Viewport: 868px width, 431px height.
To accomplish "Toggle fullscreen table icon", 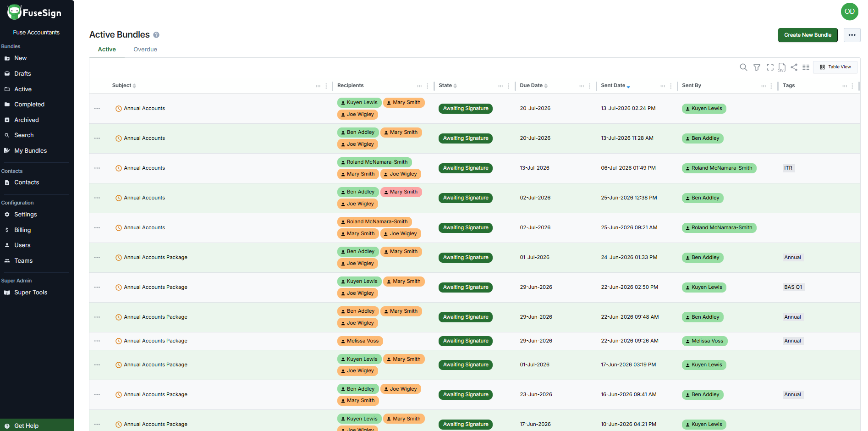I will click(x=770, y=67).
